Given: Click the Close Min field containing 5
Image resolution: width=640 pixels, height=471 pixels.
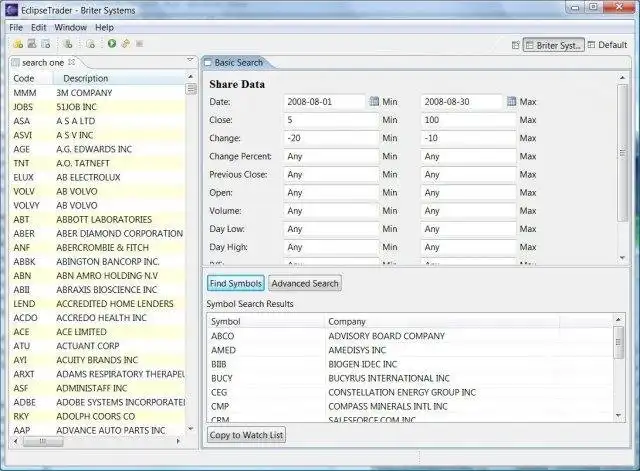Looking at the screenshot, I should [x=331, y=120].
